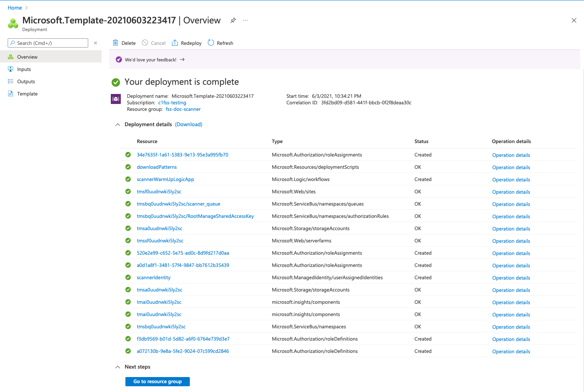Open the scannerWarmUpLogicApp resource
Image resolution: width=584 pixels, height=392 pixels.
165,180
